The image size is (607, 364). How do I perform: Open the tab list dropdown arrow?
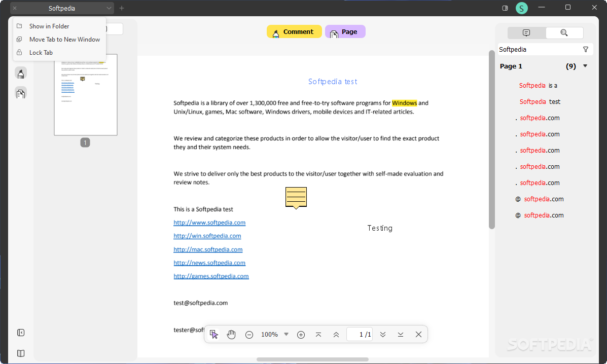click(109, 8)
